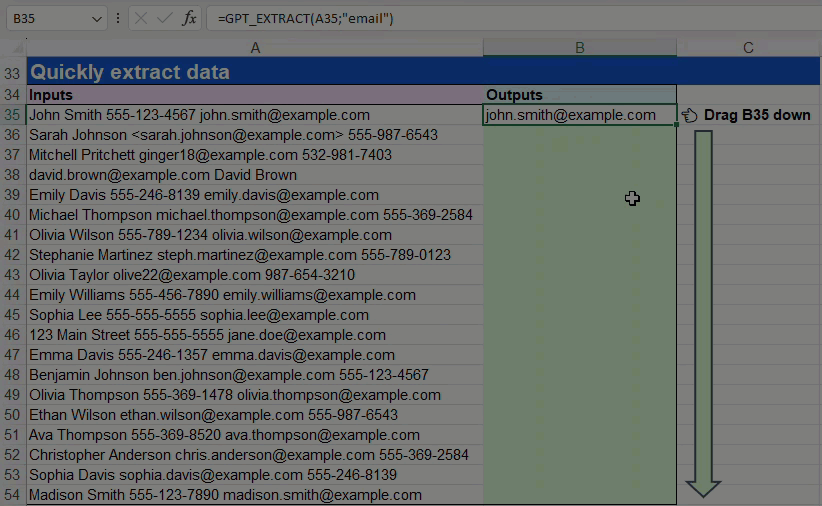This screenshot has height=506, width=822.
Task: Click the Outputs header cell
Action: click(579, 95)
